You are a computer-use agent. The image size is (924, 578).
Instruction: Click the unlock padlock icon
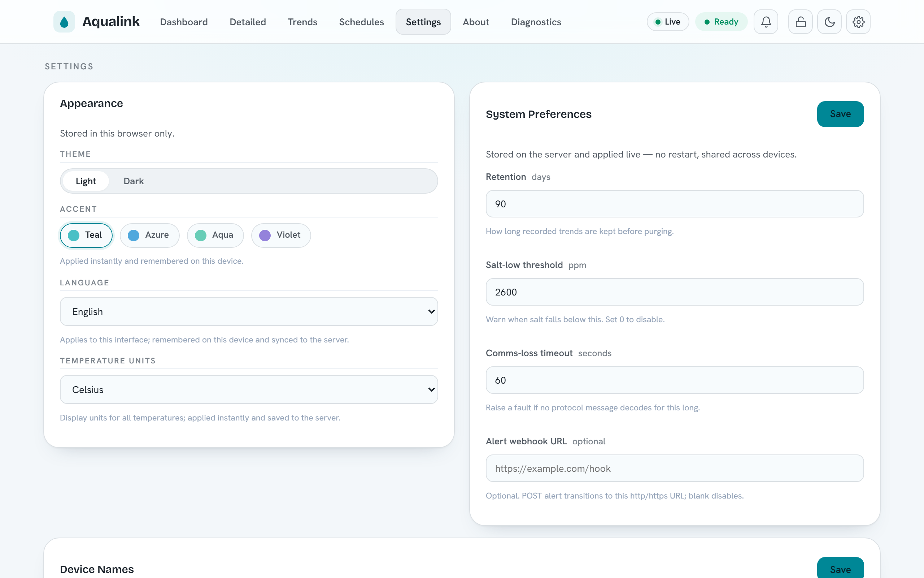pyautogui.click(x=801, y=22)
